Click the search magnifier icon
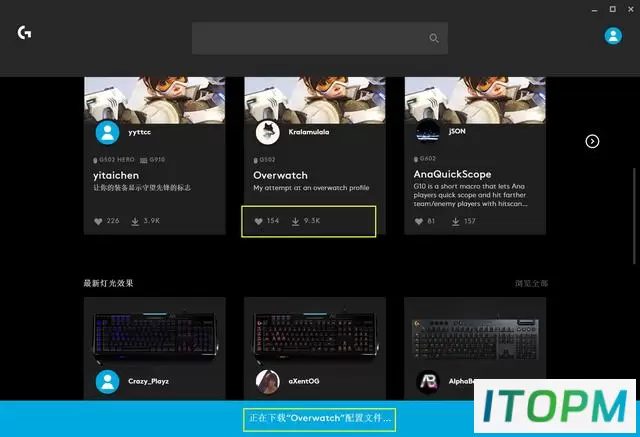The height and width of the screenshot is (437, 640). tap(434, 38)
